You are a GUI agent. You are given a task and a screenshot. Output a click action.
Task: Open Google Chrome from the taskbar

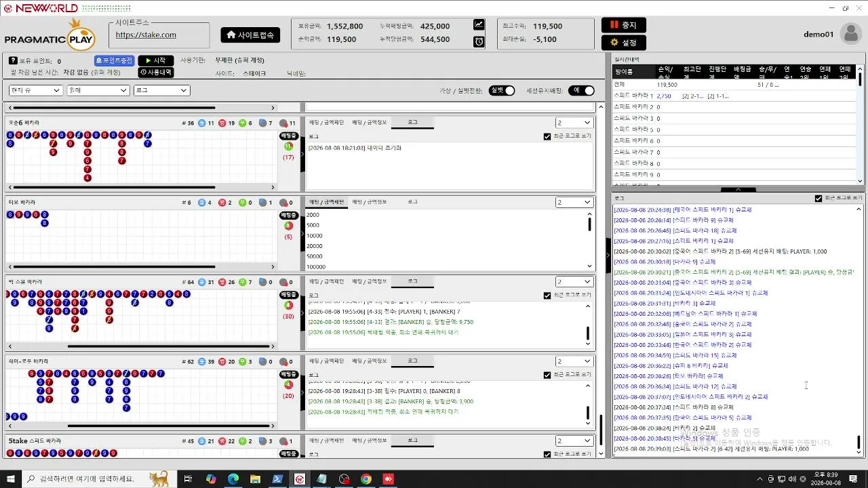pos(366,479)
